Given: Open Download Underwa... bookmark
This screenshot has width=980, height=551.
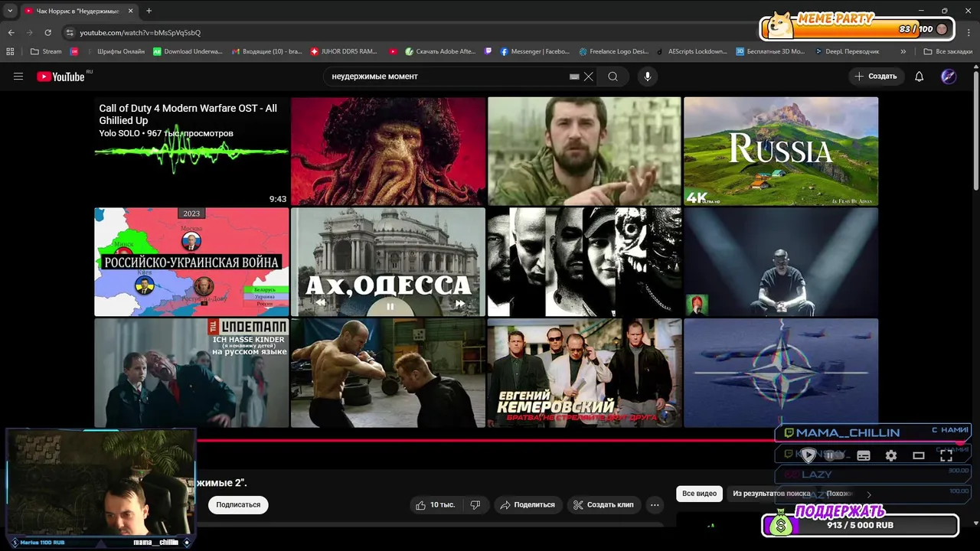Looking at the screenshot, I should 188,51.
